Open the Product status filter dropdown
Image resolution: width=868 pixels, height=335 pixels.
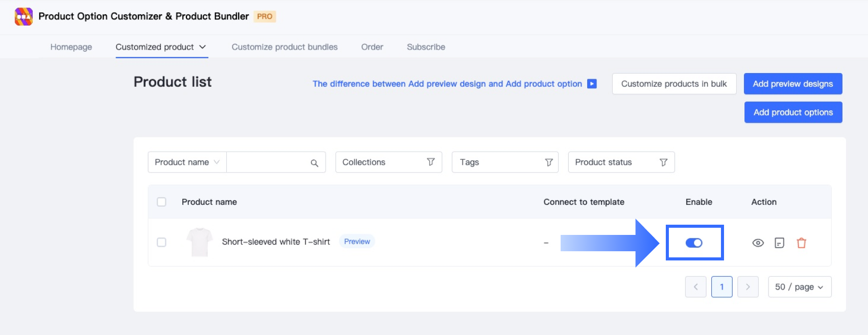click(621, 162)
